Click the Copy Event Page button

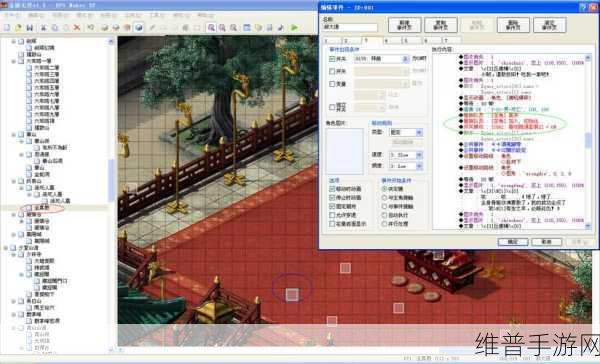point(441,25)
